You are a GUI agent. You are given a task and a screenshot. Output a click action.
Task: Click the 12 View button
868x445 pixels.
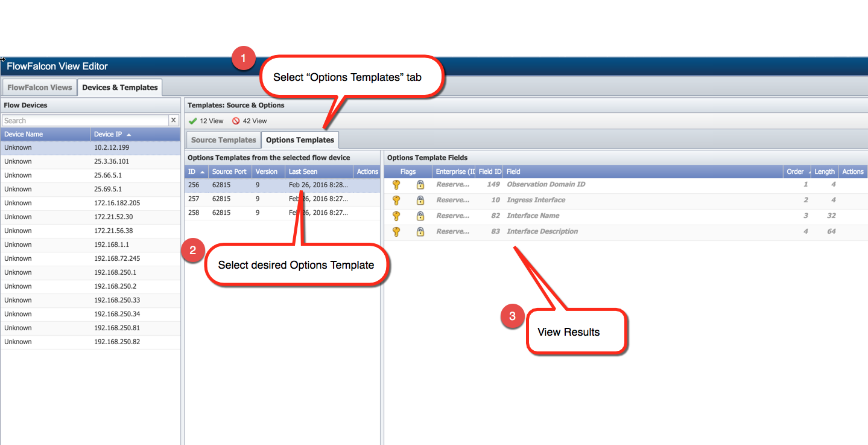click(206, 121)
